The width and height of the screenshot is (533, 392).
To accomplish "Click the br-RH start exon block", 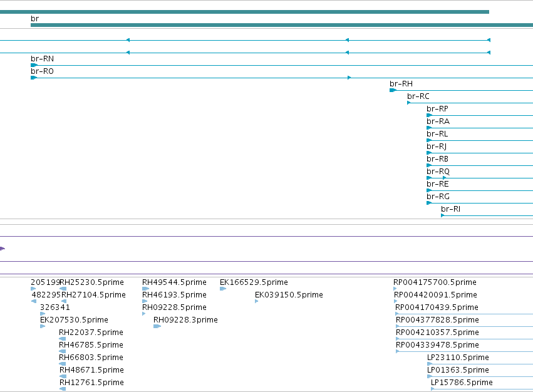I will pyautogui.click(x=393, y=90).
